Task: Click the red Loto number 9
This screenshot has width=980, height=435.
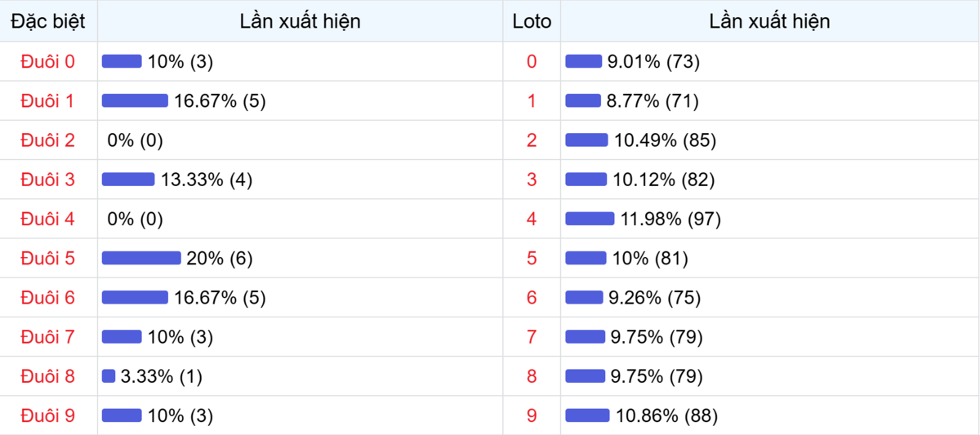Action: coord(532,416)
